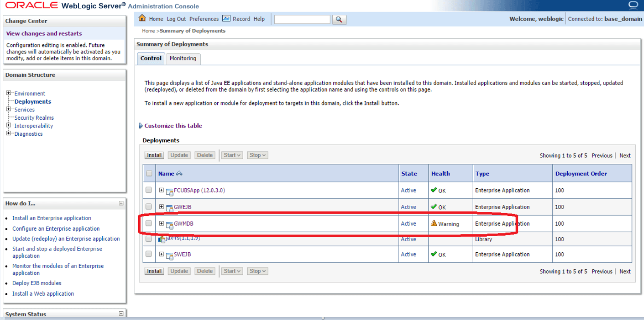Click the bottom Install button
The image size is (644, 320).
(154, 271)
